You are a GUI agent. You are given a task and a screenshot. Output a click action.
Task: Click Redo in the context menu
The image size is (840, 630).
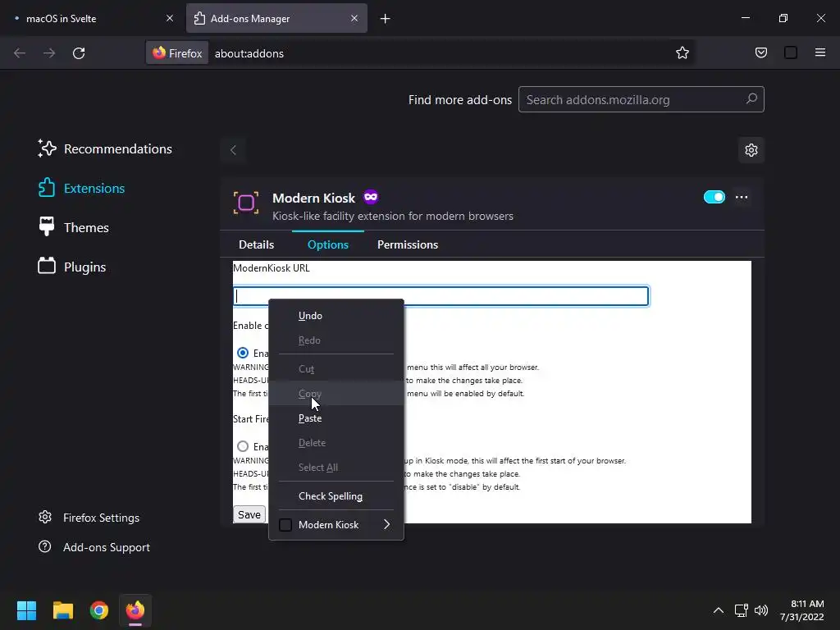(336, 340)
